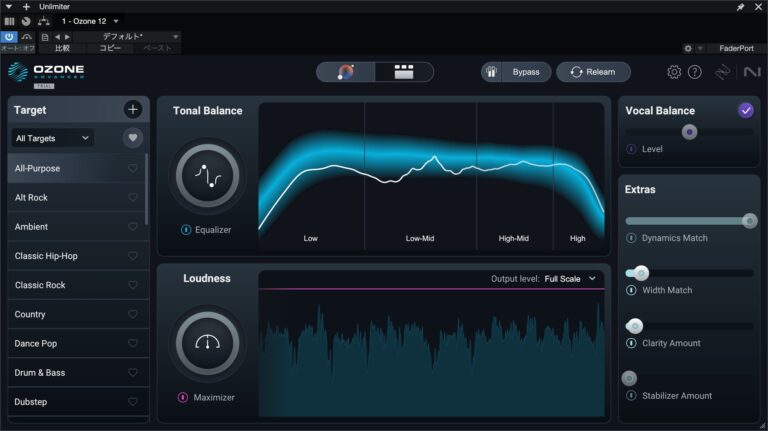Viewport: 768px width, 431px height.
Task: Expand arrow next to host gear
Action: (x=700, y=48)
